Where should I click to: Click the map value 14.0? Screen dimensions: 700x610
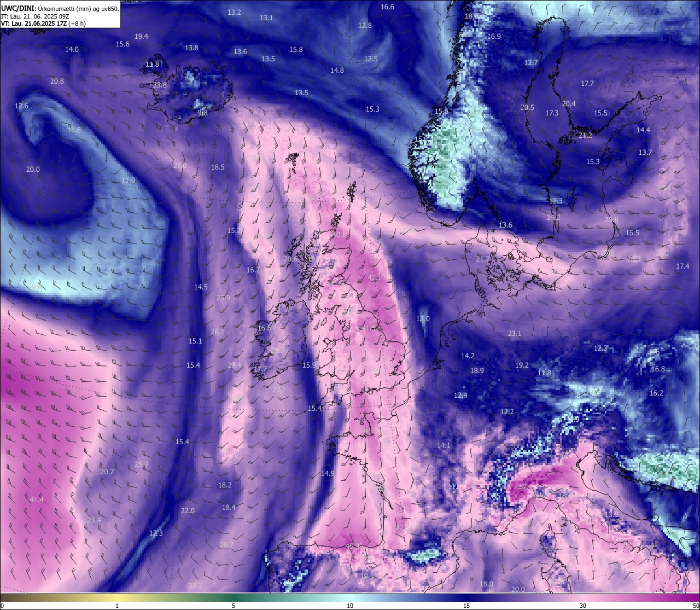coord(72,49)
